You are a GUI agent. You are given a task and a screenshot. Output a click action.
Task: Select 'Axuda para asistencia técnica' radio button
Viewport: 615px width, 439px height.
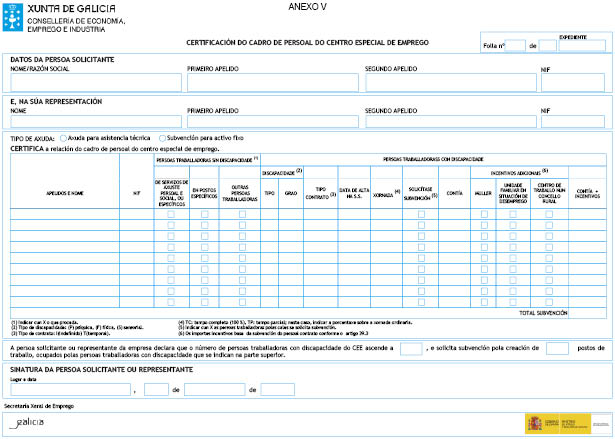point(63,138)
